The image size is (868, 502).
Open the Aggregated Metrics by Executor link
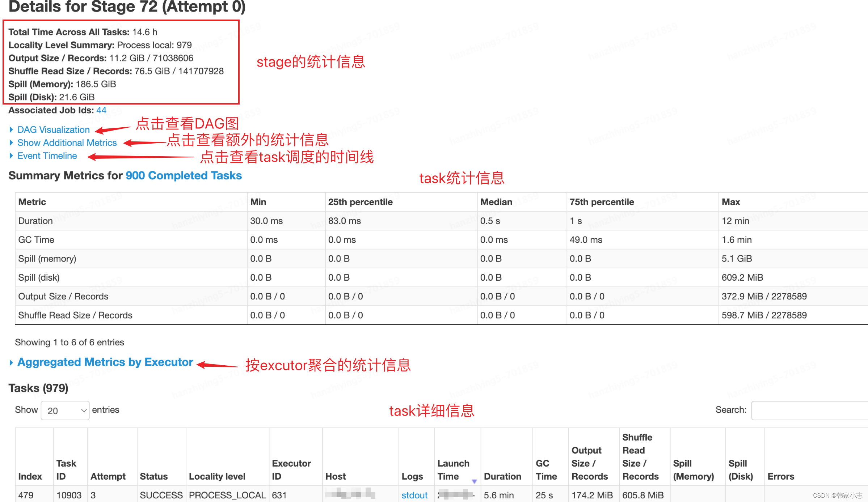105,362
